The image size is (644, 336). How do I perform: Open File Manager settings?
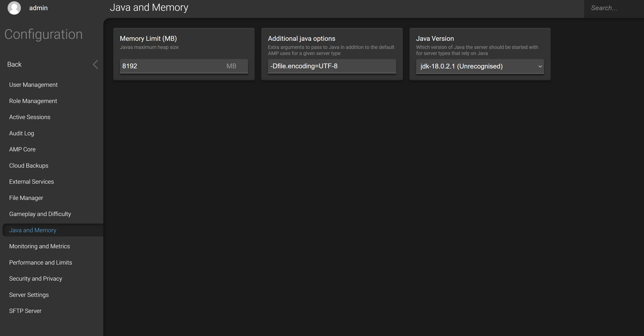point(26,198)
